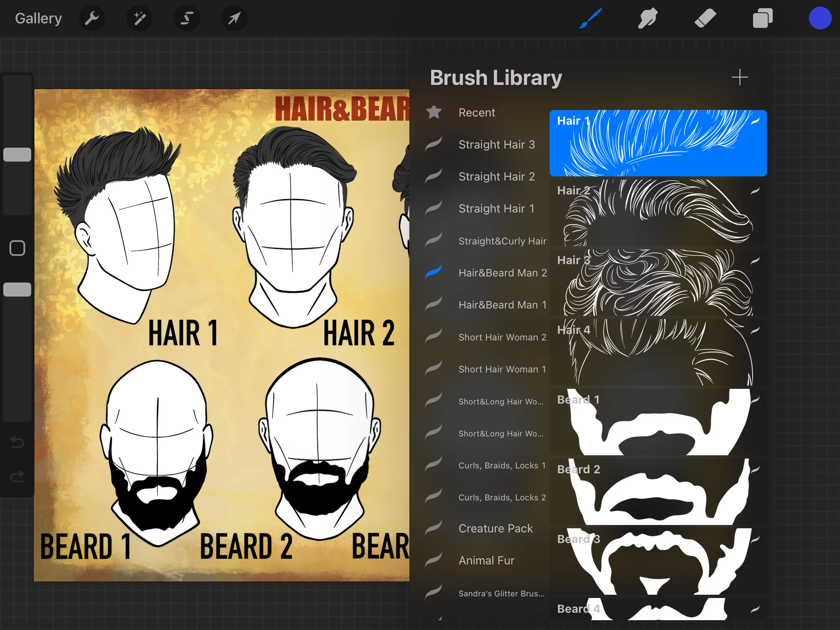
Task: Select the Paint brush tool
Action: pyautogui.click(x=591, y=18)
